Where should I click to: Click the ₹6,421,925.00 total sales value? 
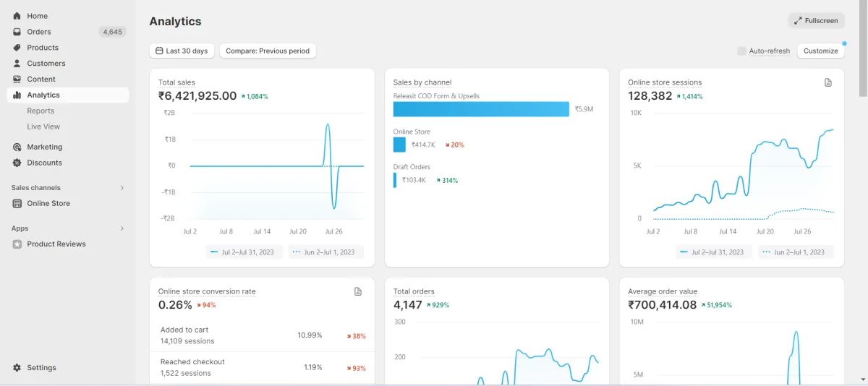(x=197, y=95)
